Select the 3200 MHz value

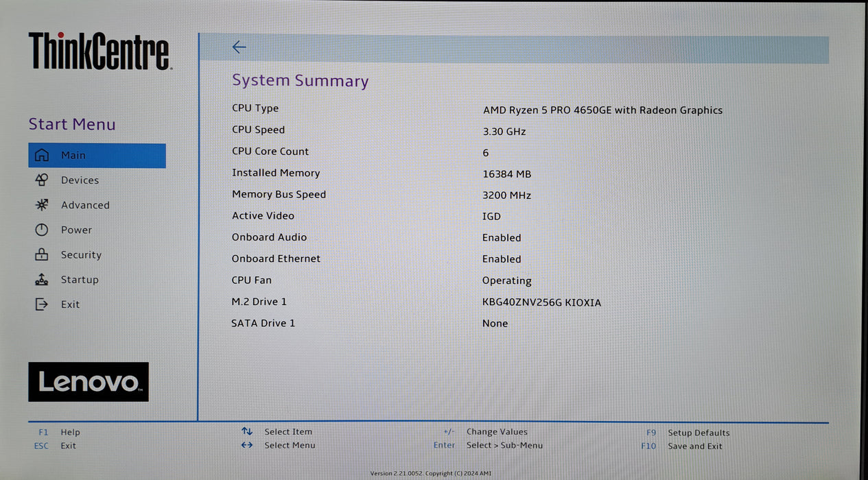coord(507,195)
